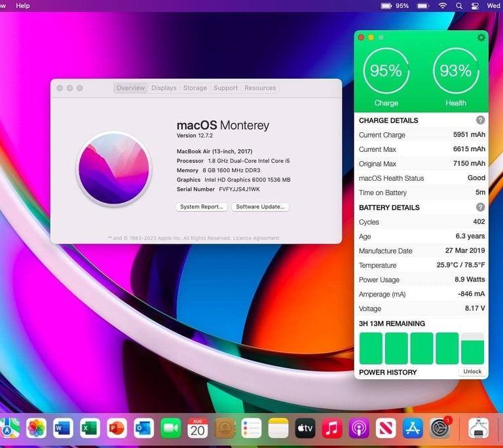Click the Wi-Fi icon in menu bar
The height and width of the screenshot is (448, 503).
click(442, 6)
